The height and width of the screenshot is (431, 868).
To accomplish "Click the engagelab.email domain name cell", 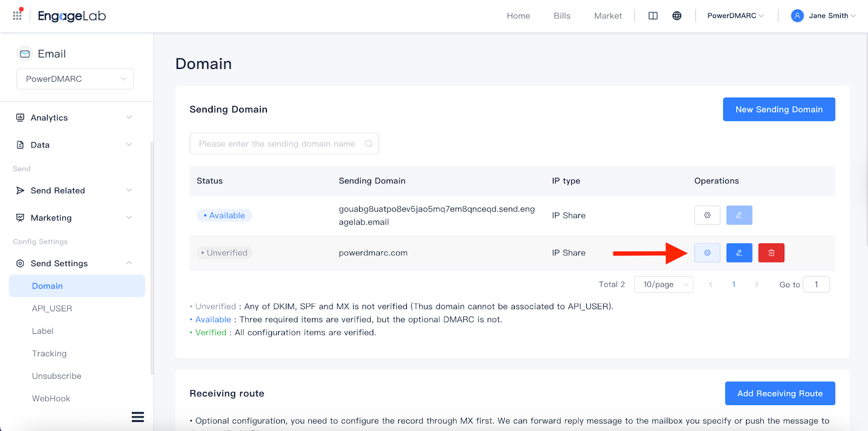I will pyautogui.click(x=437, y=215).
